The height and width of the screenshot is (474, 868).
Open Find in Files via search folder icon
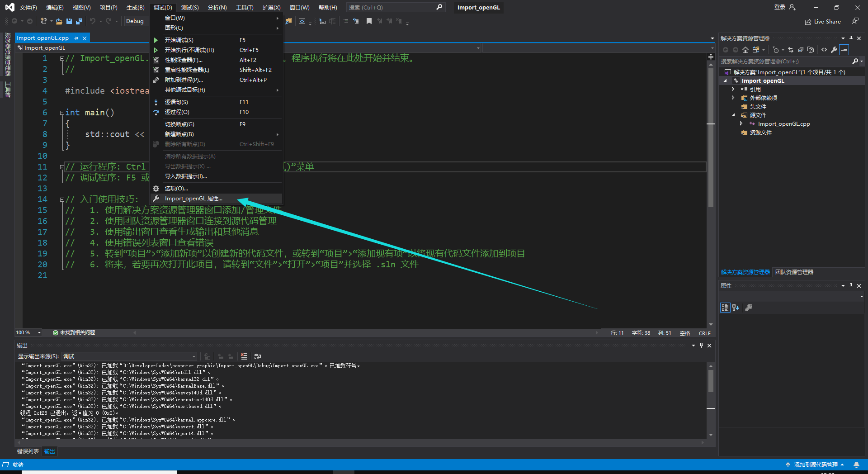pyautogui.click(x=288, y=21)
